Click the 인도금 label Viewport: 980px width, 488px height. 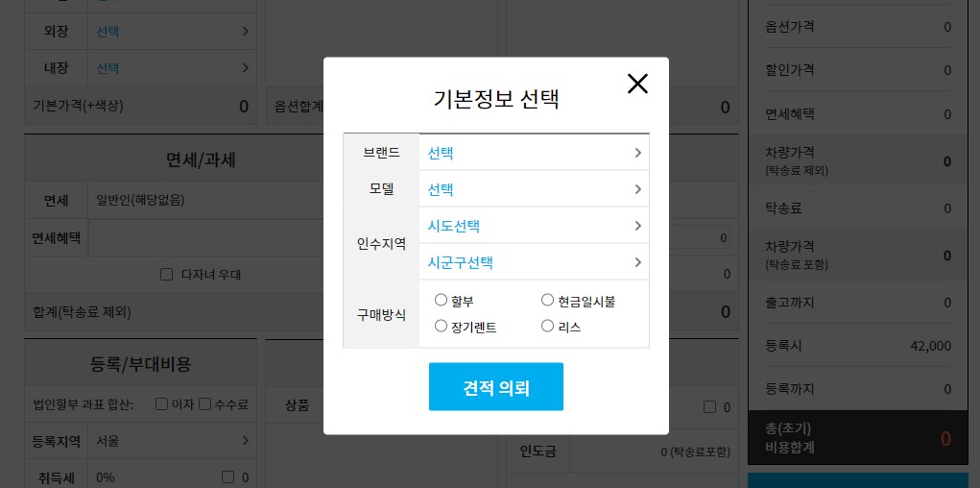click(538, 451)
